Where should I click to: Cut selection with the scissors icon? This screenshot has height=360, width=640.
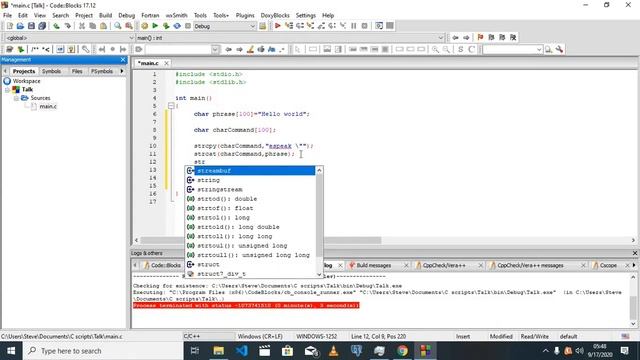tap(82, 26)
